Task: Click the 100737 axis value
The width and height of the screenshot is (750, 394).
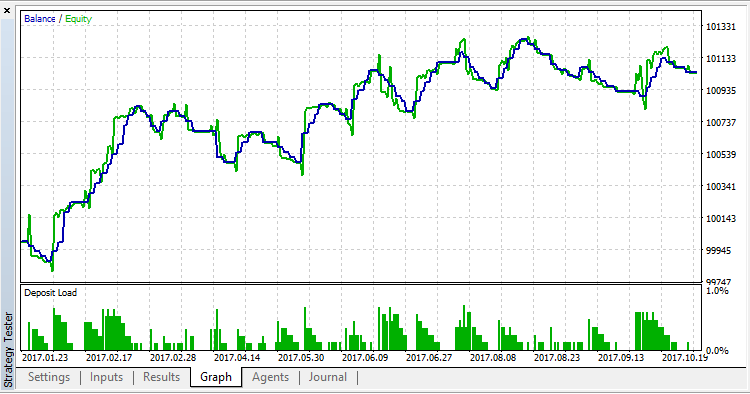Action: [721, 123]
